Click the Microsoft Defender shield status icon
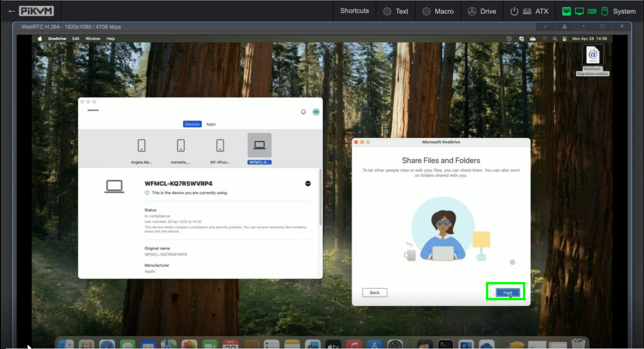Viewport: 644px width, 349px height. point(521,38)
